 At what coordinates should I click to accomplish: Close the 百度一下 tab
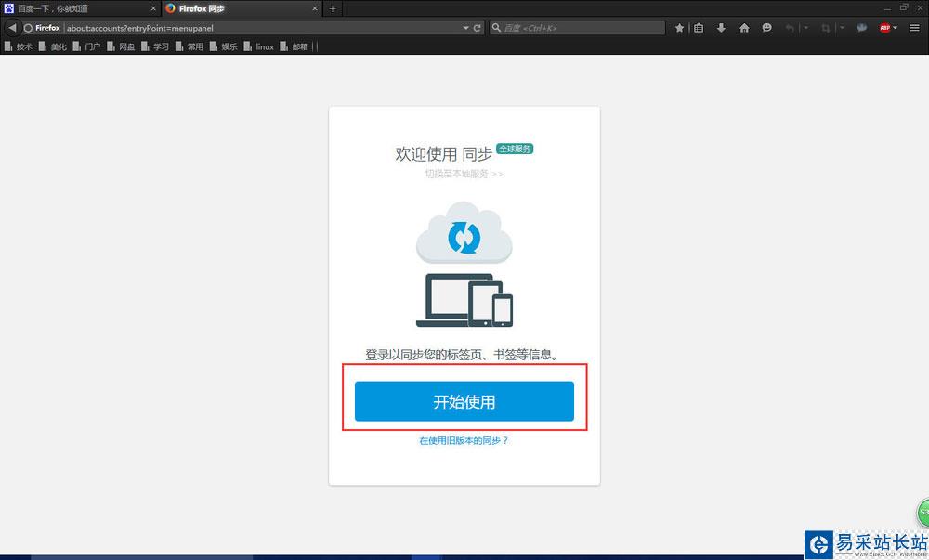pos(153,8)
